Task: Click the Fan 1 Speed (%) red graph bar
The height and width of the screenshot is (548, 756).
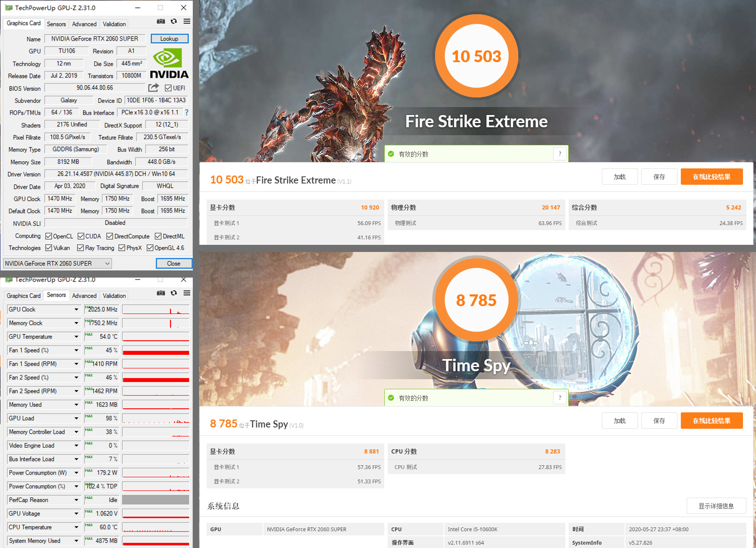Action: (156, 352)
